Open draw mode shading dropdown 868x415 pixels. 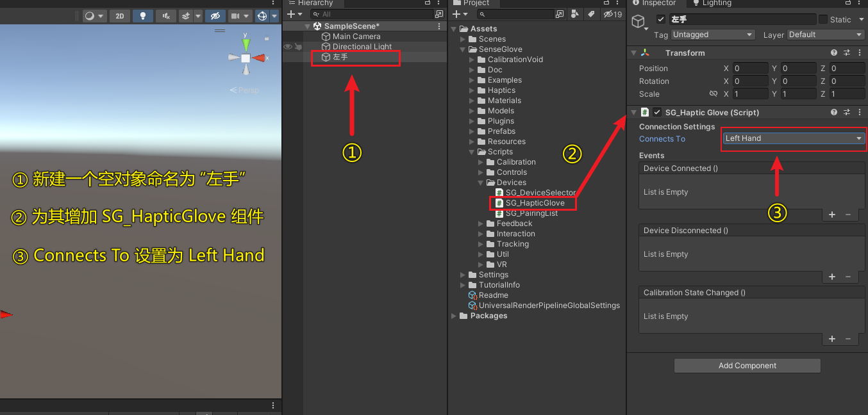pyautogui.click(x=94, y=16)
